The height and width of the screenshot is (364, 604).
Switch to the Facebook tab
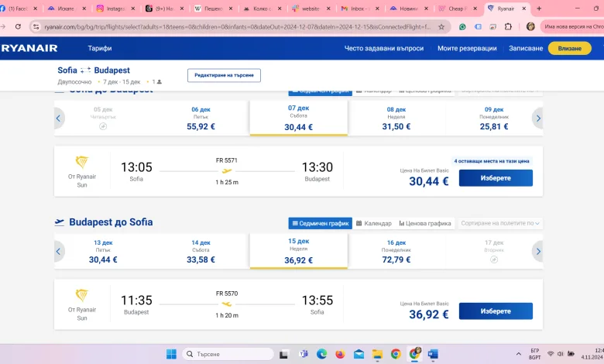point(19,9)
